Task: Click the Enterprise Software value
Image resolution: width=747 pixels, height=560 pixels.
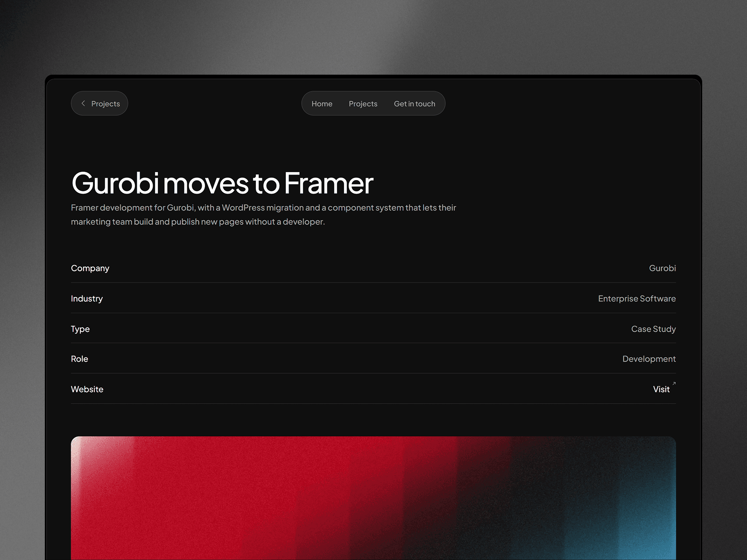Action: pos(637,299)
